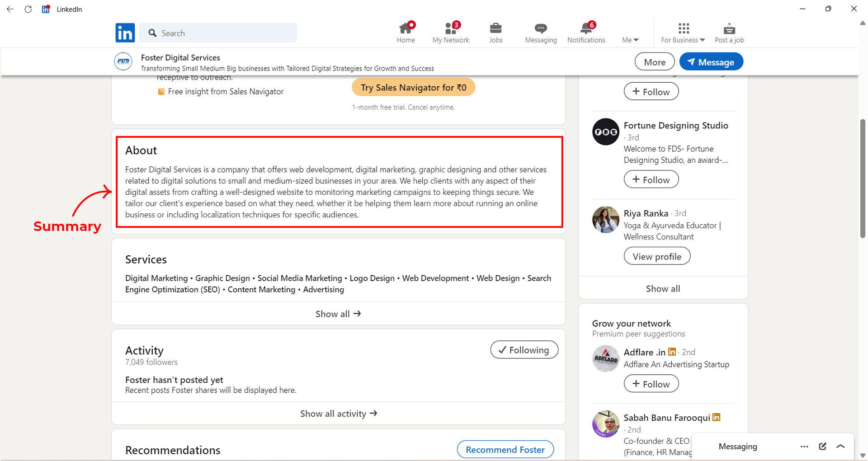Click the search magnifier icon

pos(152,33)
